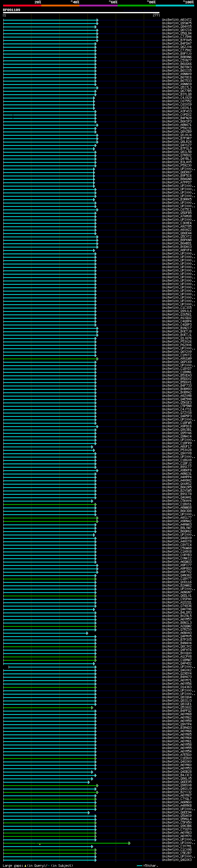Open hit UniRef100_Q8VZB9
The height and width of the screenshot is (868, 197).
[177, 132]
